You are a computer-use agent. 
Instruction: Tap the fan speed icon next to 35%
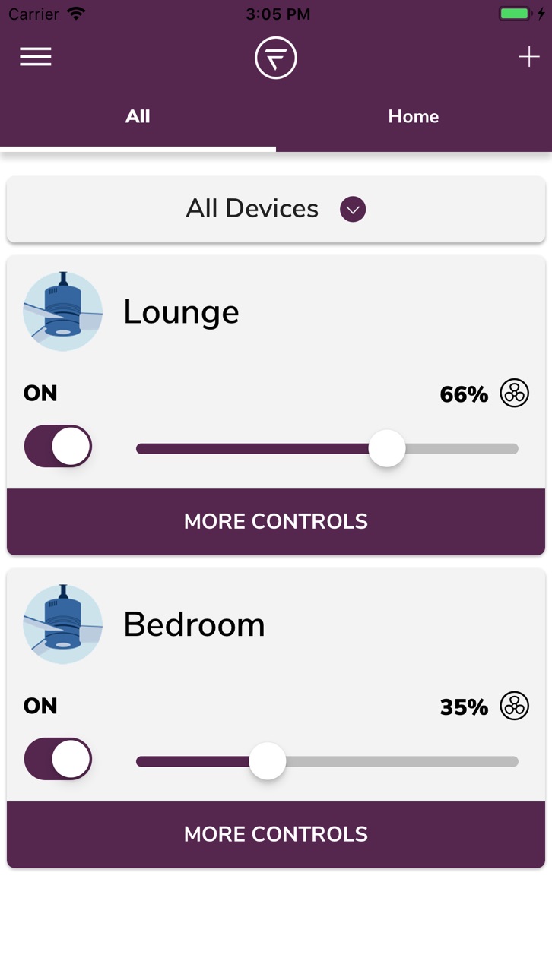click(x=515, y=707)
